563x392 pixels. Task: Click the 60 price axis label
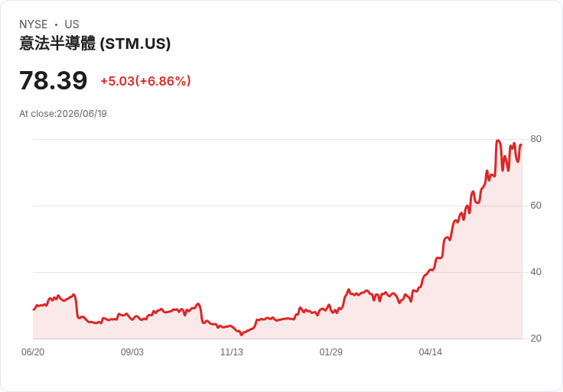tap(535, 206)
